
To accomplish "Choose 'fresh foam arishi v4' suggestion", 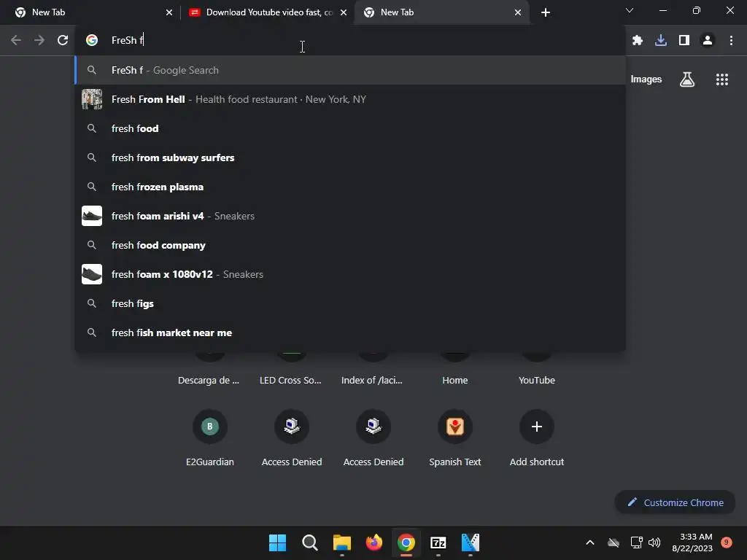I will click(350, 216).
